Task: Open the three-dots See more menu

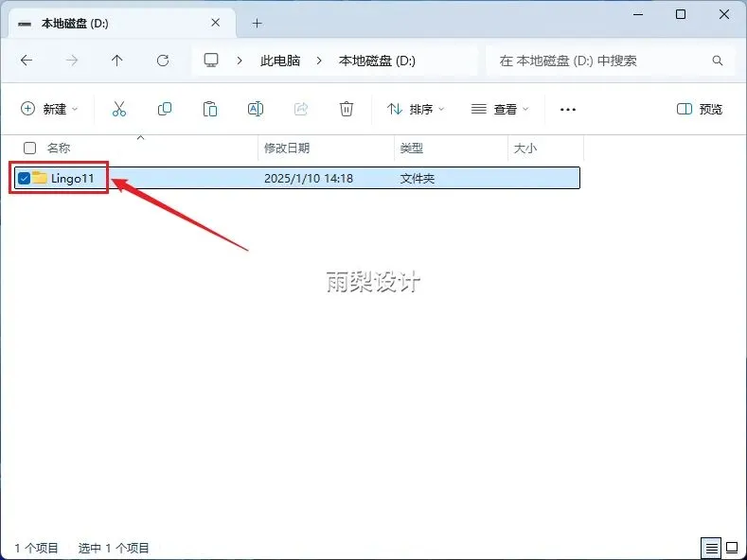Action: tap(568, 110)
